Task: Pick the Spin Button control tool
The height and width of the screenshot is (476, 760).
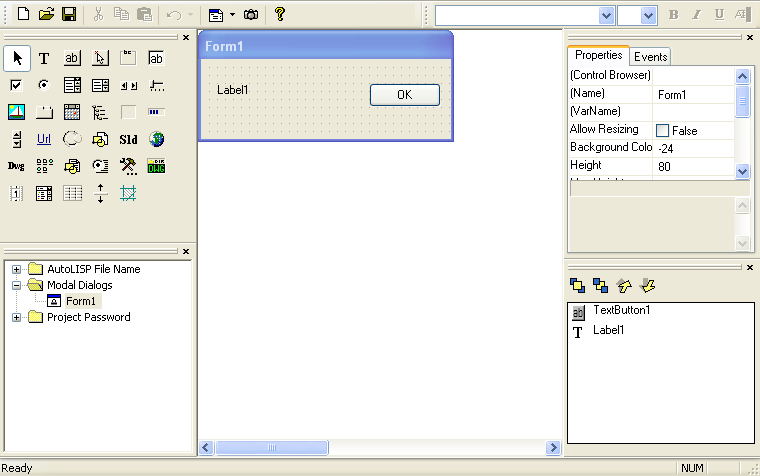Action: (17, 140)
